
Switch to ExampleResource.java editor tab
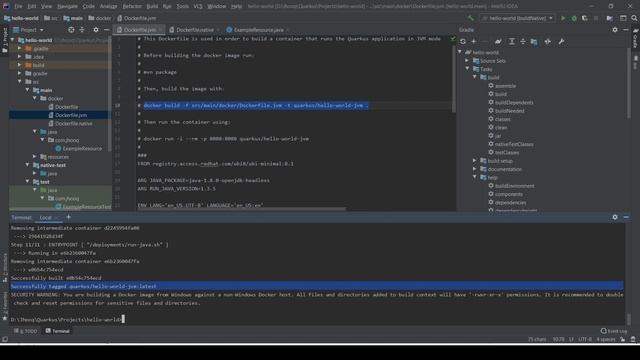click(258, 30)
